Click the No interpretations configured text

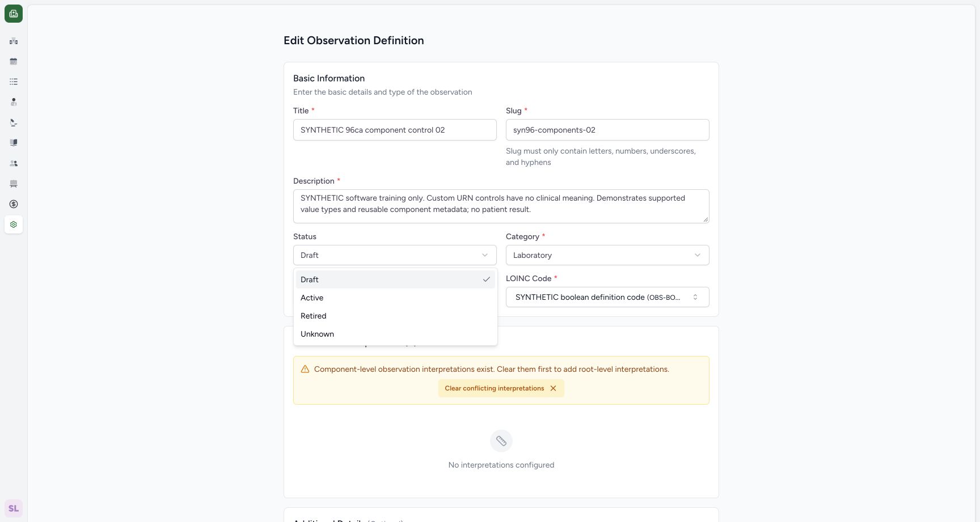click(x=501, y=465)
